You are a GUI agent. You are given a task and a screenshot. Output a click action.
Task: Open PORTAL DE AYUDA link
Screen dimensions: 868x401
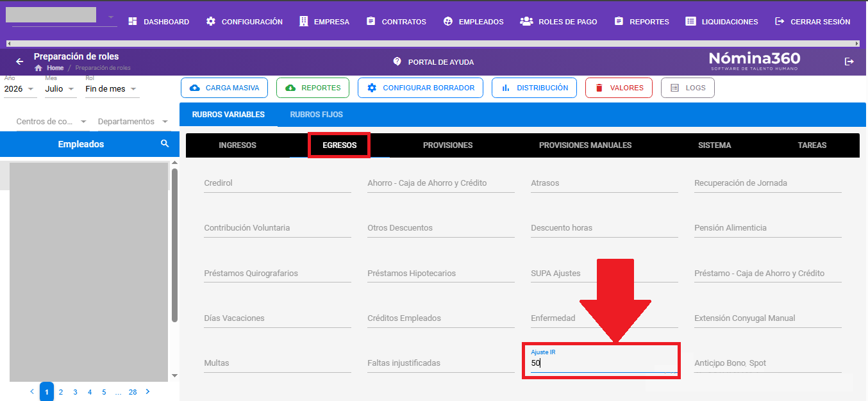[433, 62]
